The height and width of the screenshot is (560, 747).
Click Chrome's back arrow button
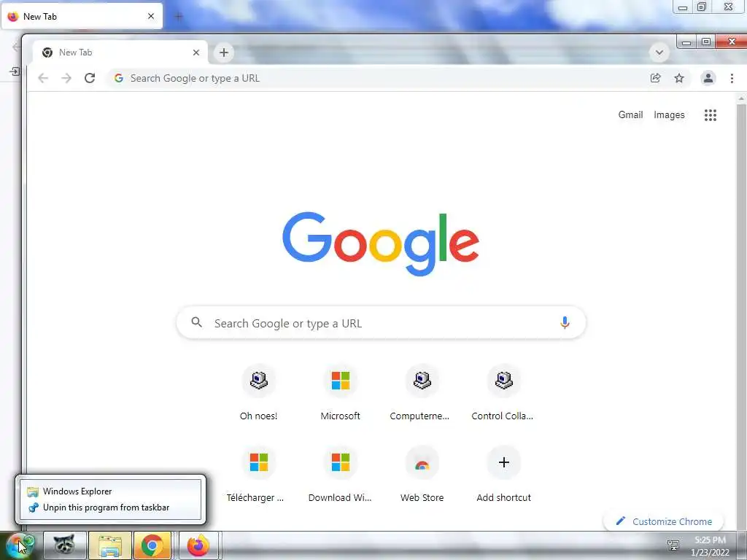pos(43,78)
